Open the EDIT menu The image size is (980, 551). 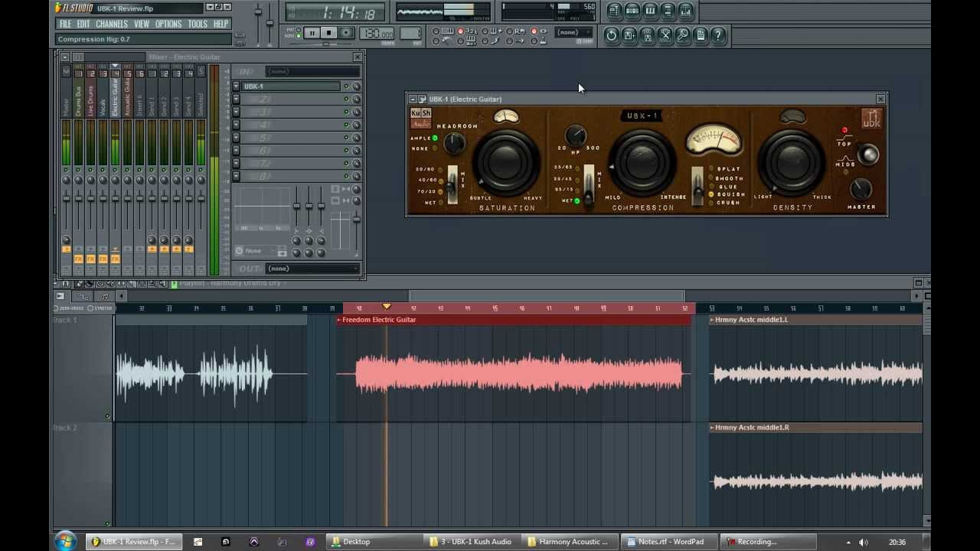click(x=83, y=24)
